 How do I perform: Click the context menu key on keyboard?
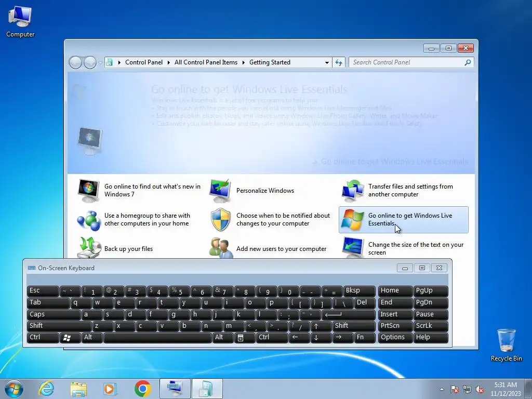point(245,338)
